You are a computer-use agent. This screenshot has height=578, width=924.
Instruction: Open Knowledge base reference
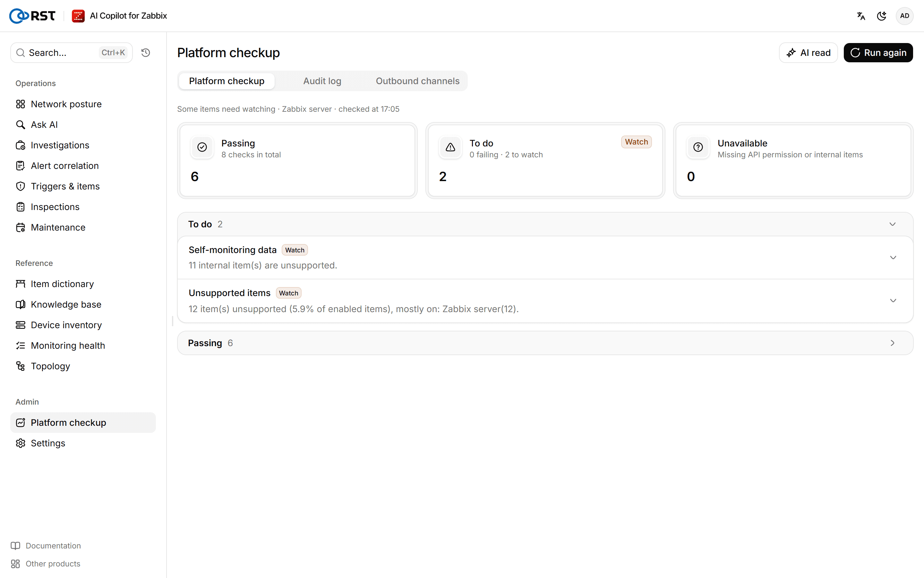pyautogui.click(x=83, y=304)
